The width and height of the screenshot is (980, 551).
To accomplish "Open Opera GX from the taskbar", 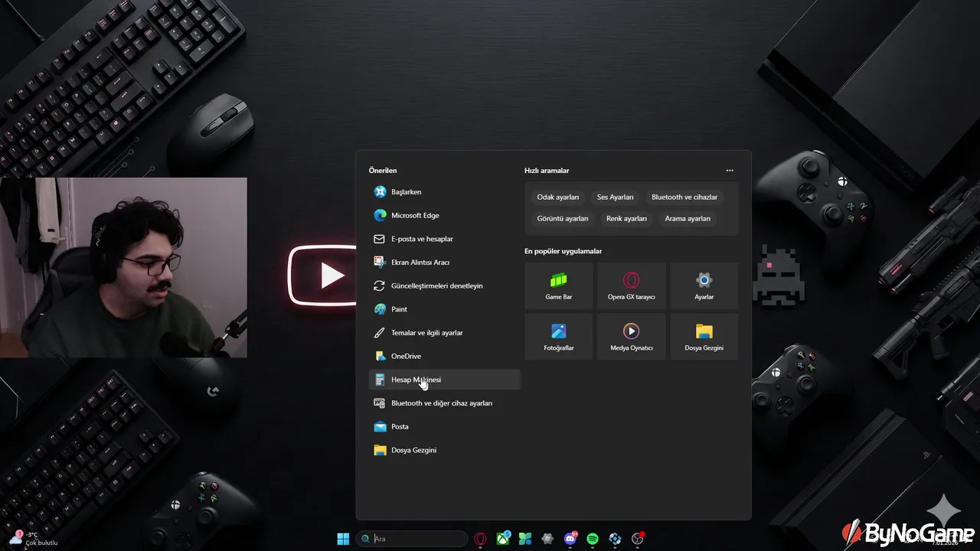I will pyautogui.click(x=481, y=539).
